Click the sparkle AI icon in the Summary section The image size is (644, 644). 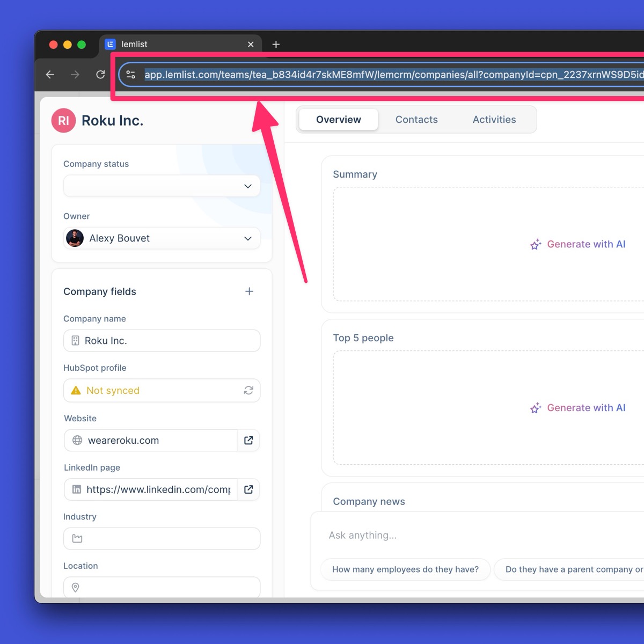(535, 244)
